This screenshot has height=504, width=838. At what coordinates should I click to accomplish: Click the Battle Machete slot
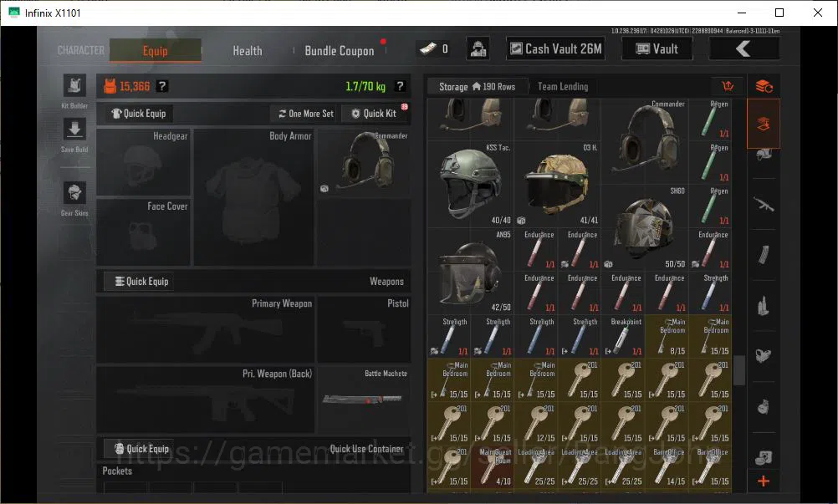click(x=364, y=400)
